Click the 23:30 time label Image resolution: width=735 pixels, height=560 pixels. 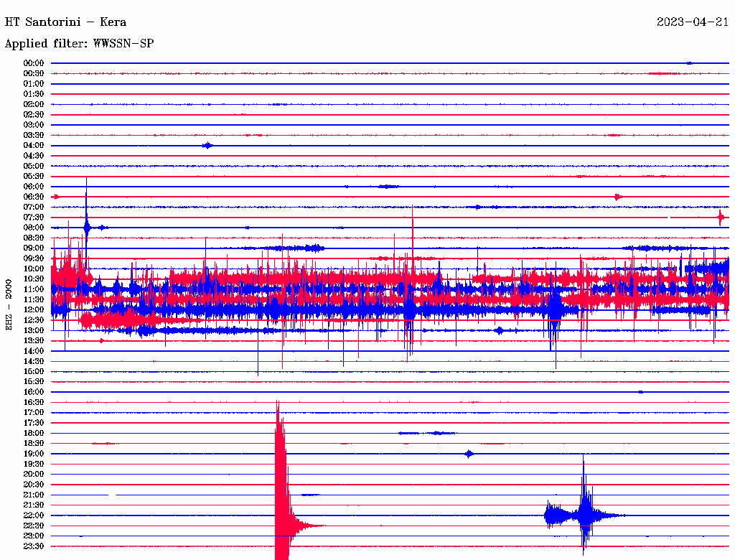click(34, 546)
